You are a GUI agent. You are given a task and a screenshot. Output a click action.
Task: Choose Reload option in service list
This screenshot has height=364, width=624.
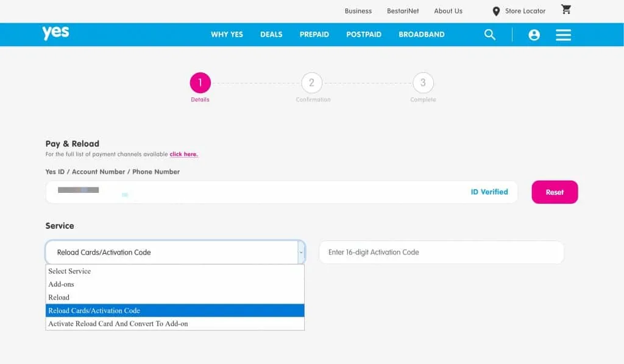coord(59,298)
